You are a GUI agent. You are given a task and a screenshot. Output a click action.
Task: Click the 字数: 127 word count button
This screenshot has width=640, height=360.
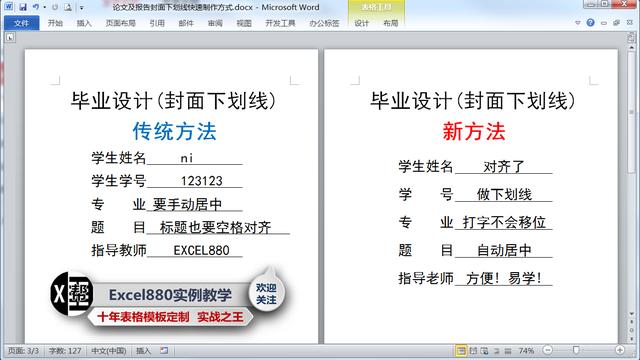(65, 351)
